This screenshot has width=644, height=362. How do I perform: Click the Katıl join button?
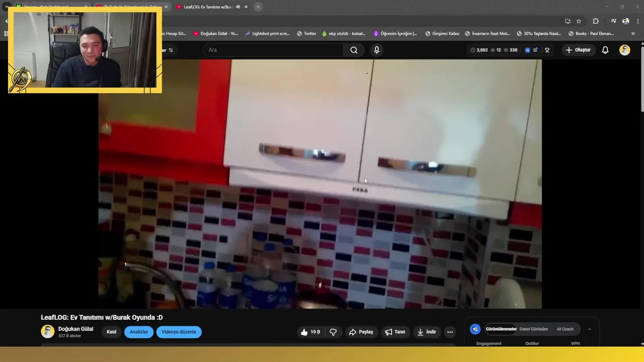[111, 332]
